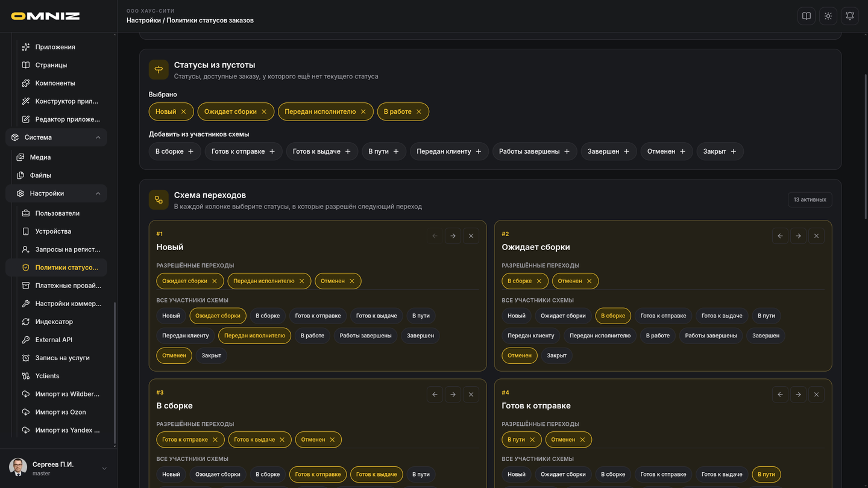Click the Конструктор прил... sidebar icon

coord(26,101)
